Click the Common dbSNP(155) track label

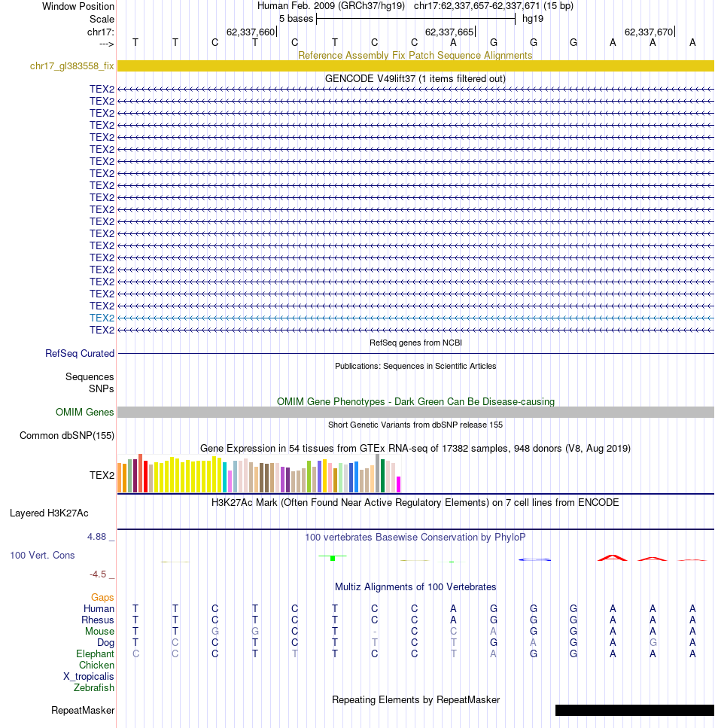(67, 435)
